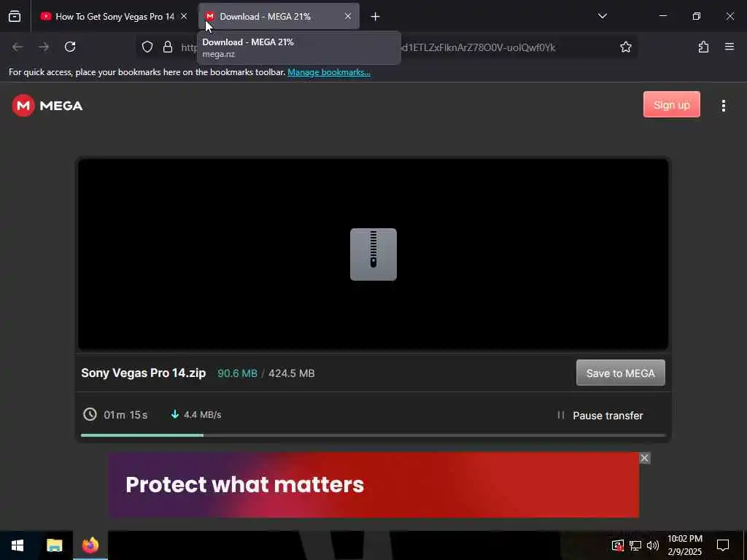Viewport: 747px width, 560px height.
Task: Open the MEGA three-dot menu
Action: pos(723,106)
